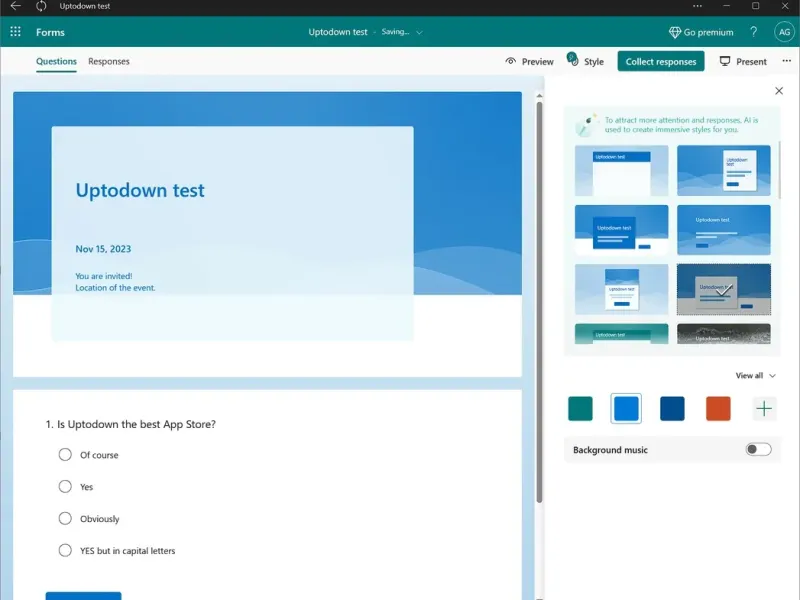Select the dark grayscale theme thumbnail
This screenshot has height=600, width=800.
(x=723, y=334)
